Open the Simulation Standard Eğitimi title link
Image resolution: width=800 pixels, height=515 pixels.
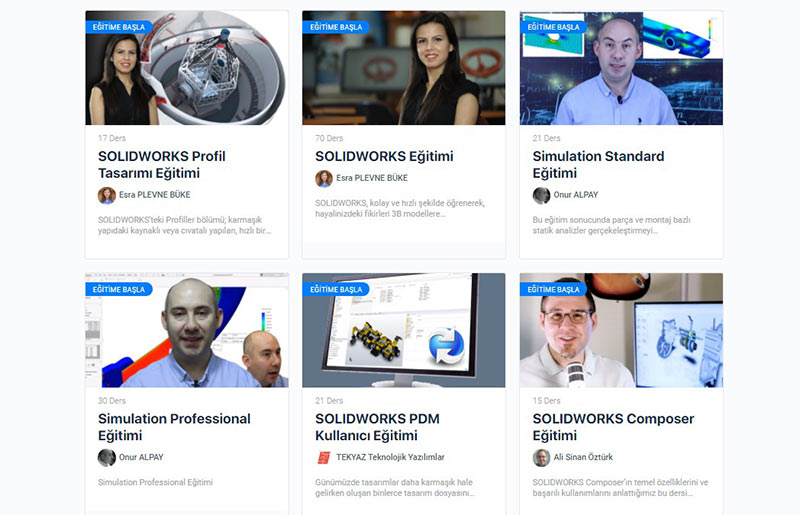(598, 165)
